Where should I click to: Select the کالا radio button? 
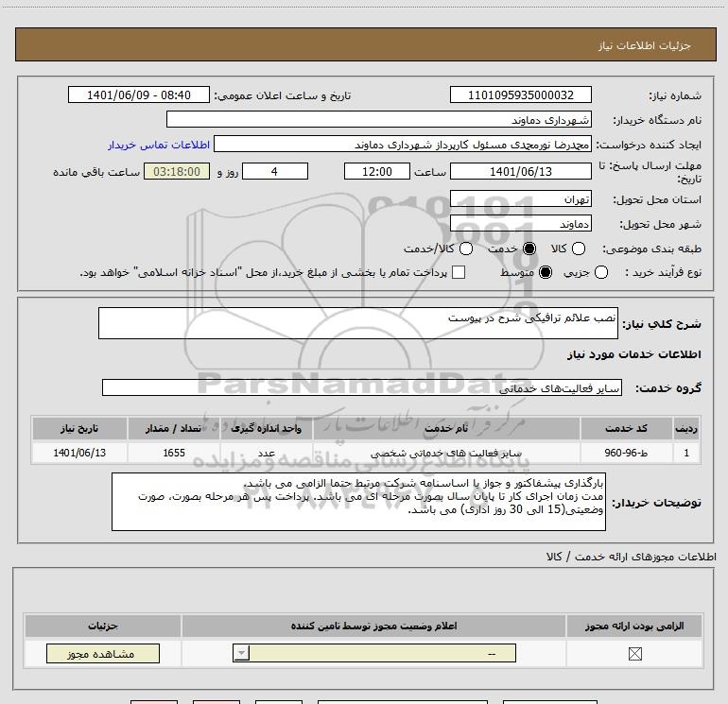(x=579, y=249)
